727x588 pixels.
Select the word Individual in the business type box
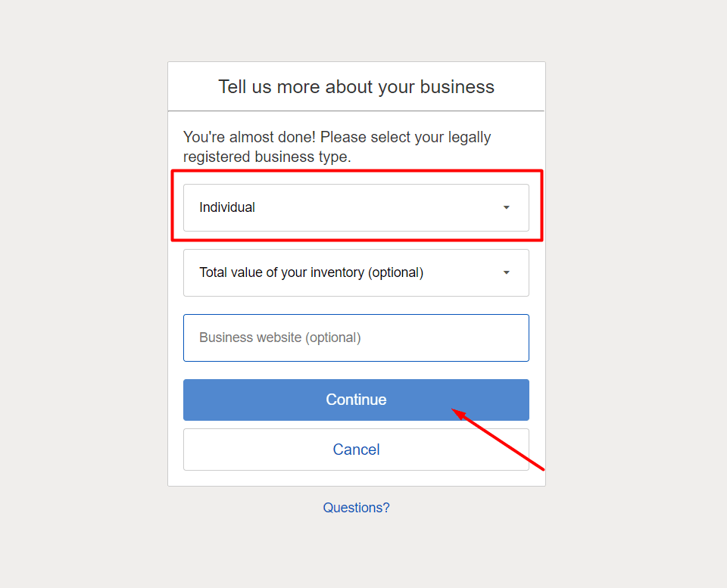[x=227, y=207]
